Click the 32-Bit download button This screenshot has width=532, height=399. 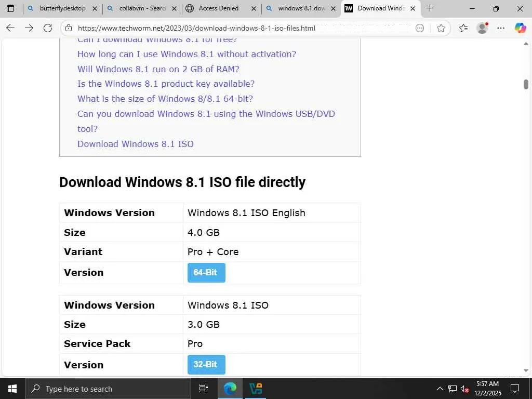(x=206, y=364)
